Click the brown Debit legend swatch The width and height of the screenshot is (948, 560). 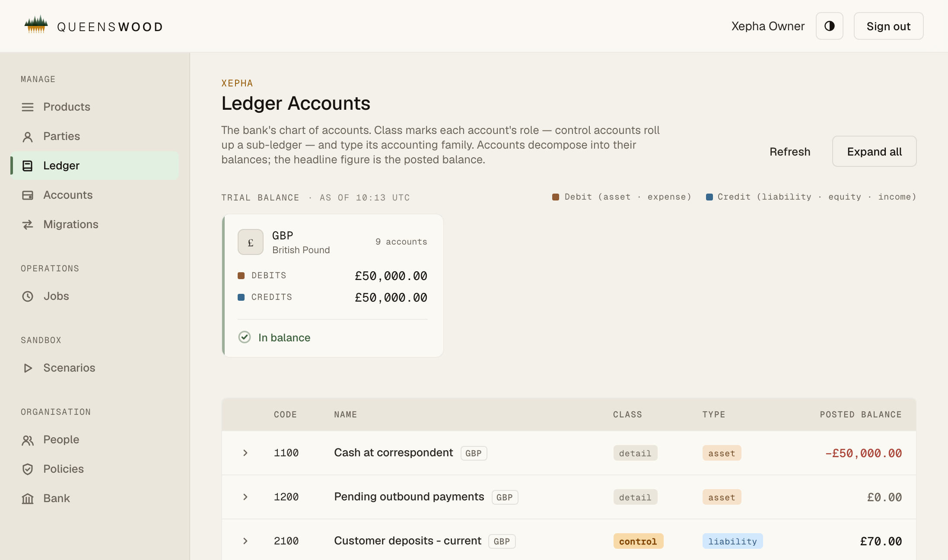click(555, 197)
